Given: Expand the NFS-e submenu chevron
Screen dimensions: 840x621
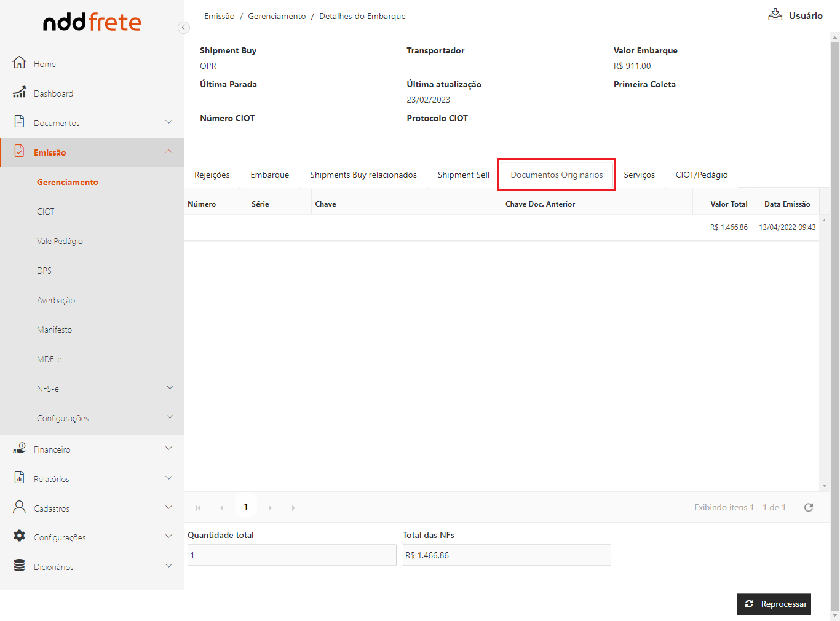Looking at the screenshot, I should 170,388.
